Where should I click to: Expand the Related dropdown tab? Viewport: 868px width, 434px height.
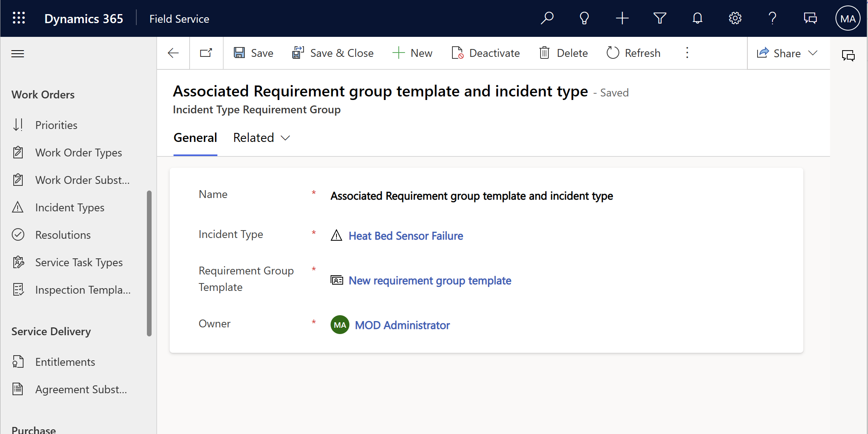[x=261, y=138]
